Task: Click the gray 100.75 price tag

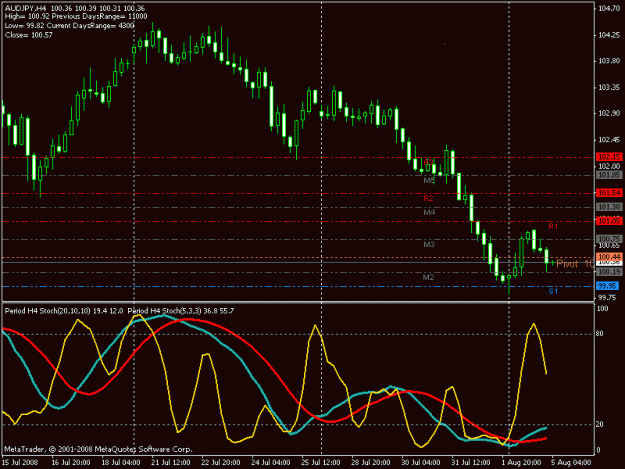Action: (x=609, y=238)
